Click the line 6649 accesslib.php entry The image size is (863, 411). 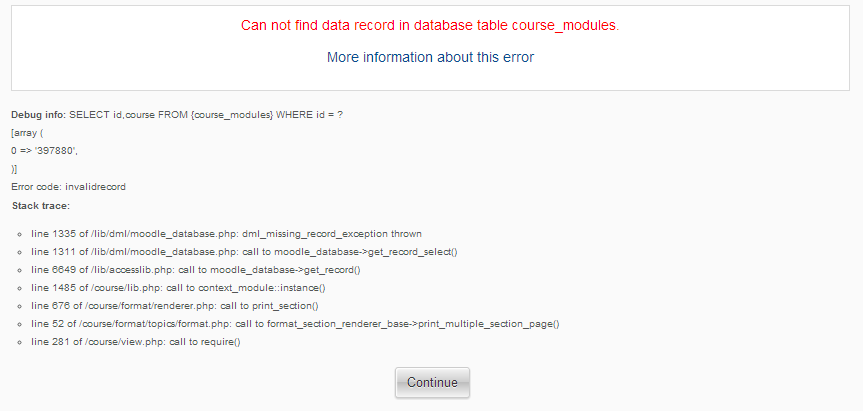pos(196,270)
